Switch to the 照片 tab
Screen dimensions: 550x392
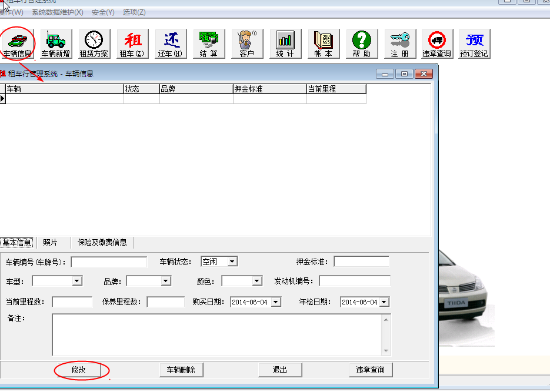(x=50, y=242)
